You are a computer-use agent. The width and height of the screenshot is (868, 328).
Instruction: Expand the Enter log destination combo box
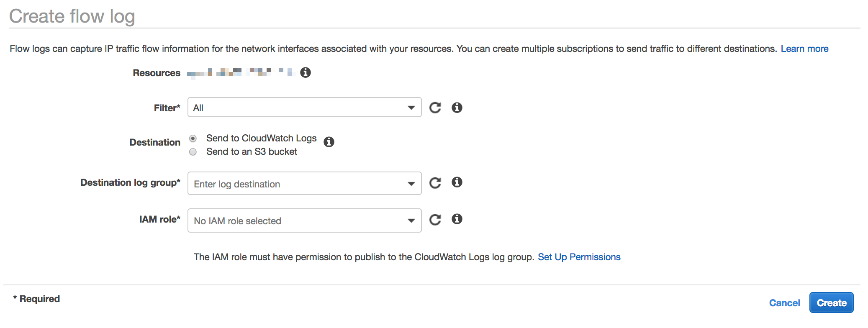(304, 184)
